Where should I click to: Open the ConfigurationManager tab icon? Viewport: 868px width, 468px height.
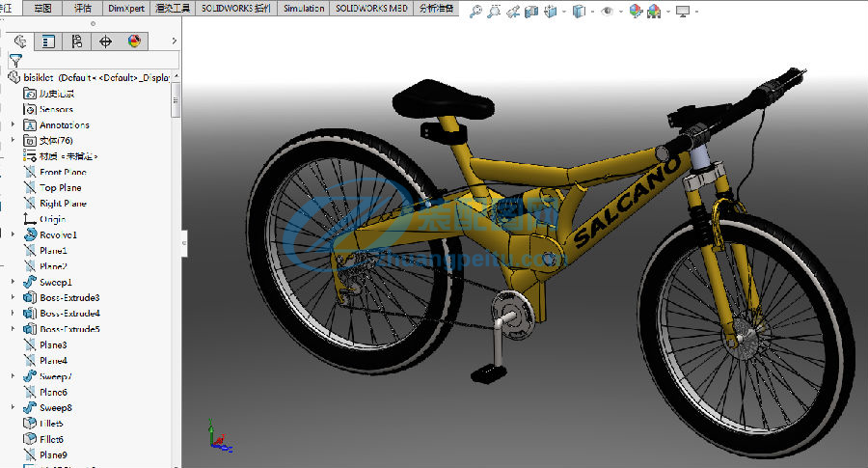click(77, 41)
